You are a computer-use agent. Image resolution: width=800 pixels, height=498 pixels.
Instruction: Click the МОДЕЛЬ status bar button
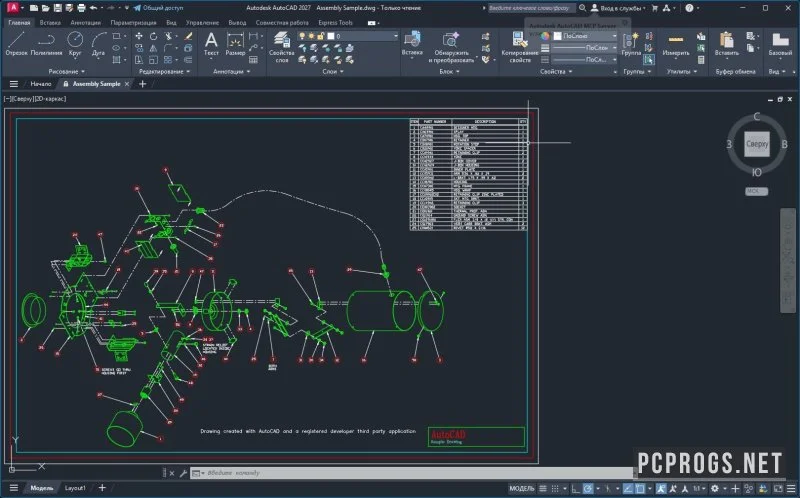click(x=521, y=489)
